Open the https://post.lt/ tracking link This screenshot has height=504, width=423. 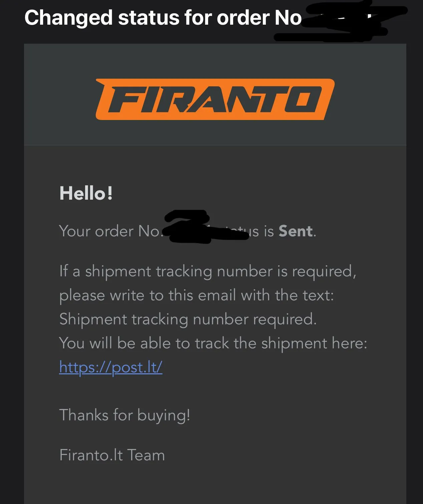point(111,367)
